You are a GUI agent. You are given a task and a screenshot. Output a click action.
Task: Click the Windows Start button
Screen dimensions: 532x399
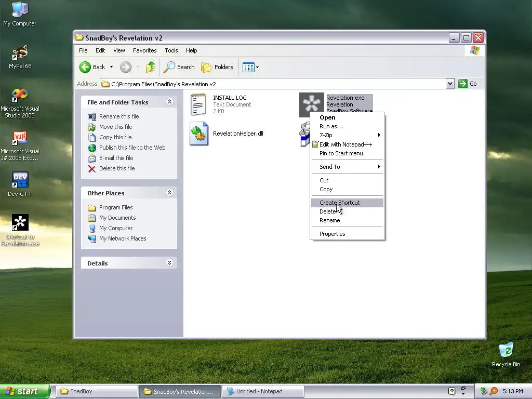(24, 391)
